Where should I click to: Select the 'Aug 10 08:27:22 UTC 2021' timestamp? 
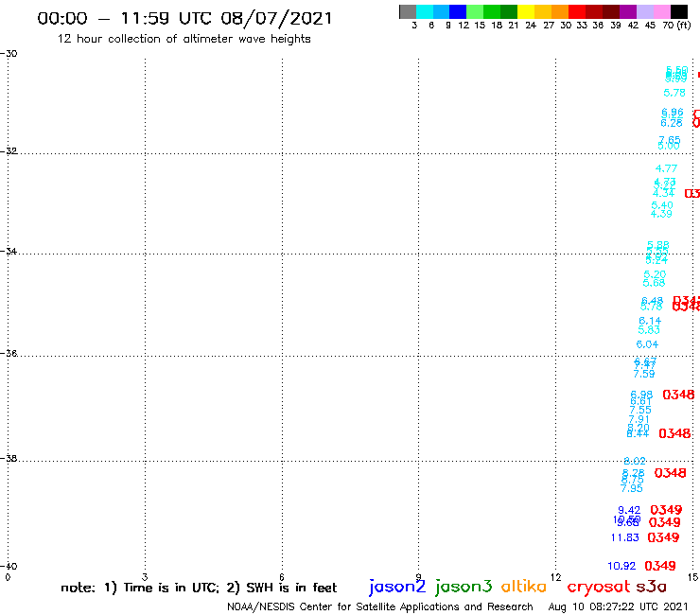[x=618, y=606]
